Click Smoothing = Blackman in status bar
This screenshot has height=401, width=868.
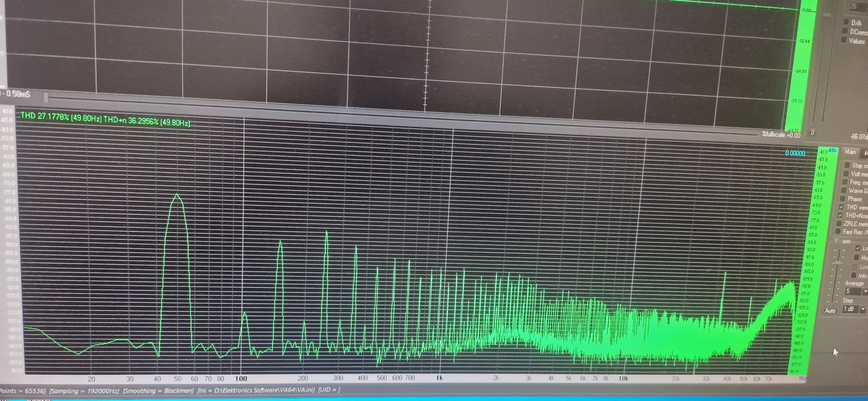point(158,390)
